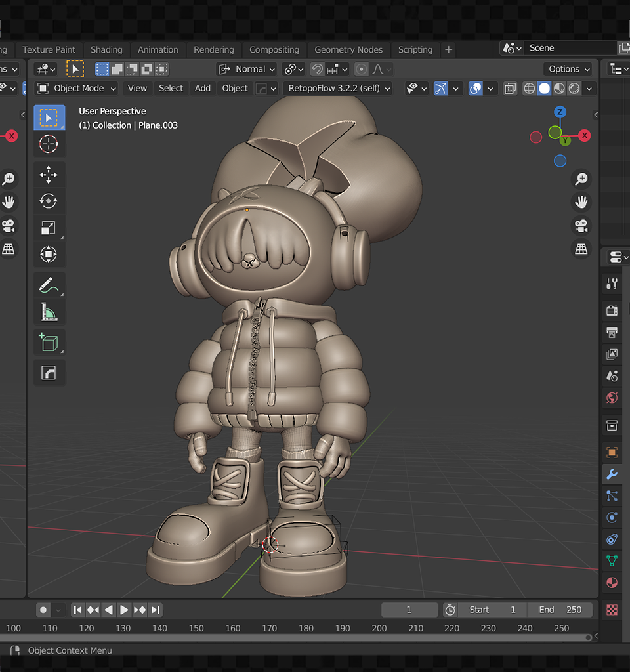Open the Modifiers wrench tab
Image resolution: width=630 pixels, height=672 pixels.
[x=612, y=474]
